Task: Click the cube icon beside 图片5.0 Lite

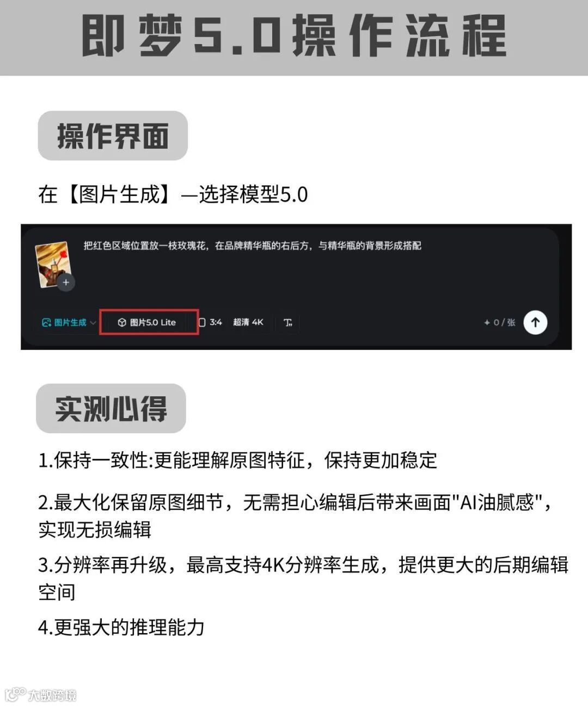Action: [x=122, y=322]
